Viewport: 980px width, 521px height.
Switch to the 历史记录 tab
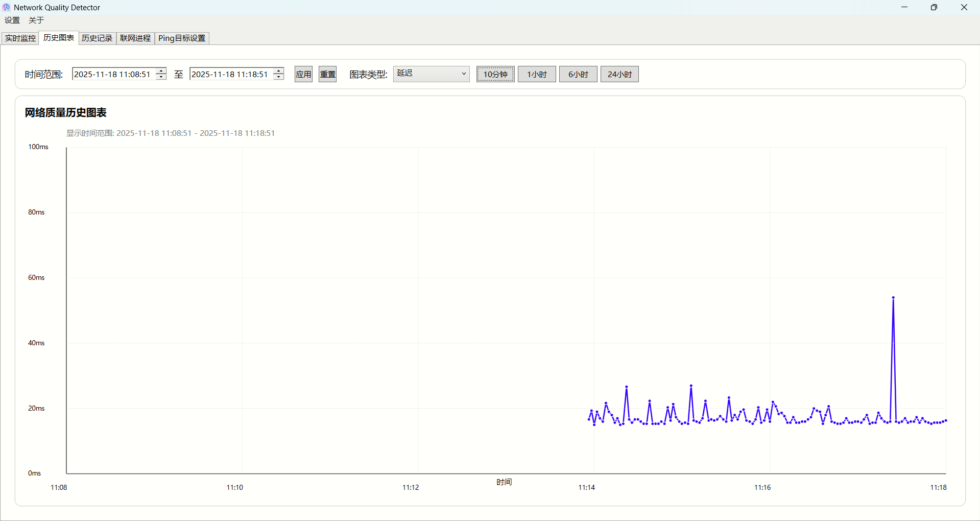(97, 38)
